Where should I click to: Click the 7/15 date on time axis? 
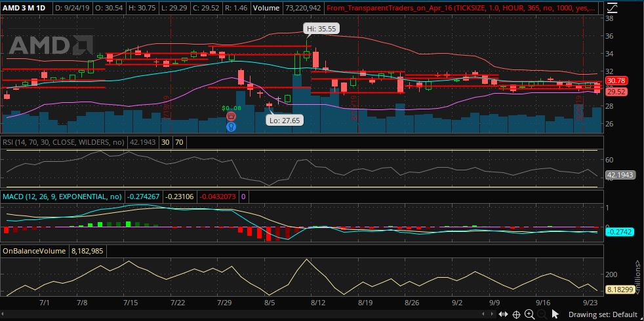(x=131, y=303)
